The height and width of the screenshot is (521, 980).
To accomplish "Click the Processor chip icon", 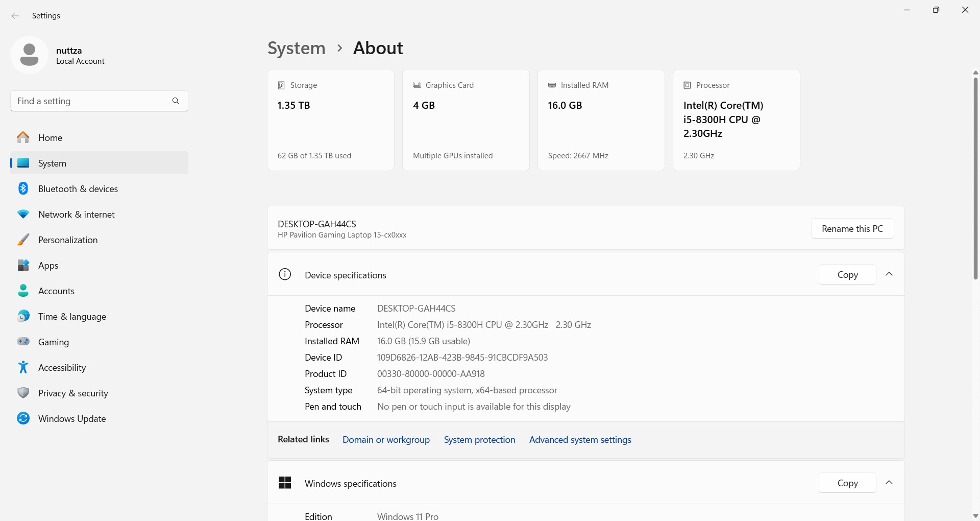I will tap(687, 85).
